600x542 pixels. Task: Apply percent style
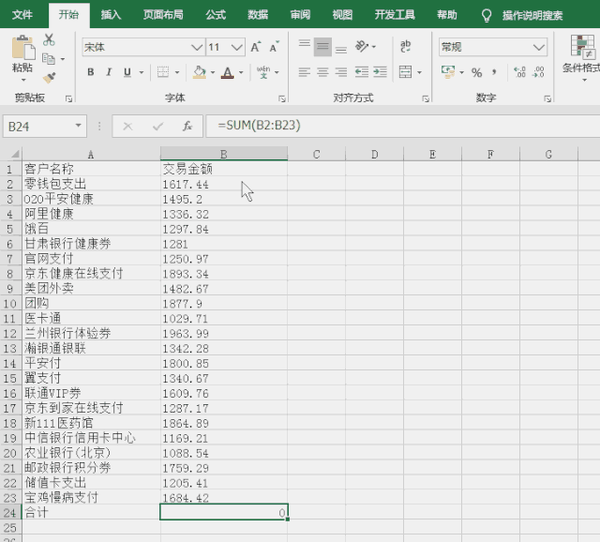click(476, 72)
